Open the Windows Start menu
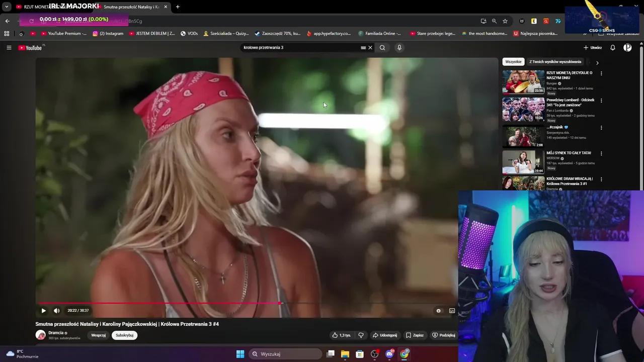 [x=240, y=354]
